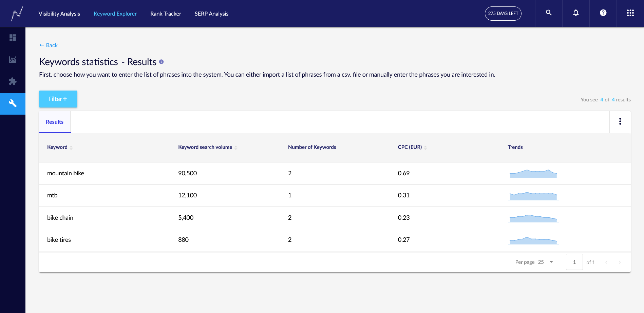Image resolution: width=644 pixels, height=313 pixels.
Task: Click the info icon next to Results heading
Action: (x=162, y=62)
